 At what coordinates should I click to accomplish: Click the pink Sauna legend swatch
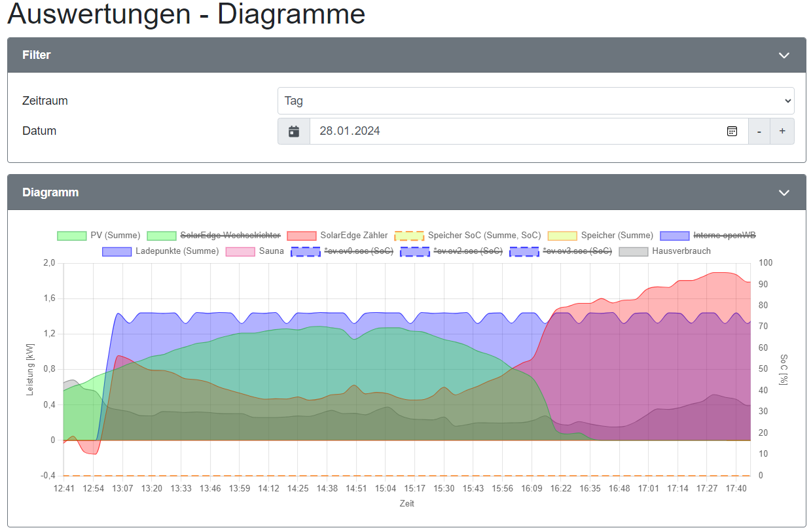pos(240,251)
